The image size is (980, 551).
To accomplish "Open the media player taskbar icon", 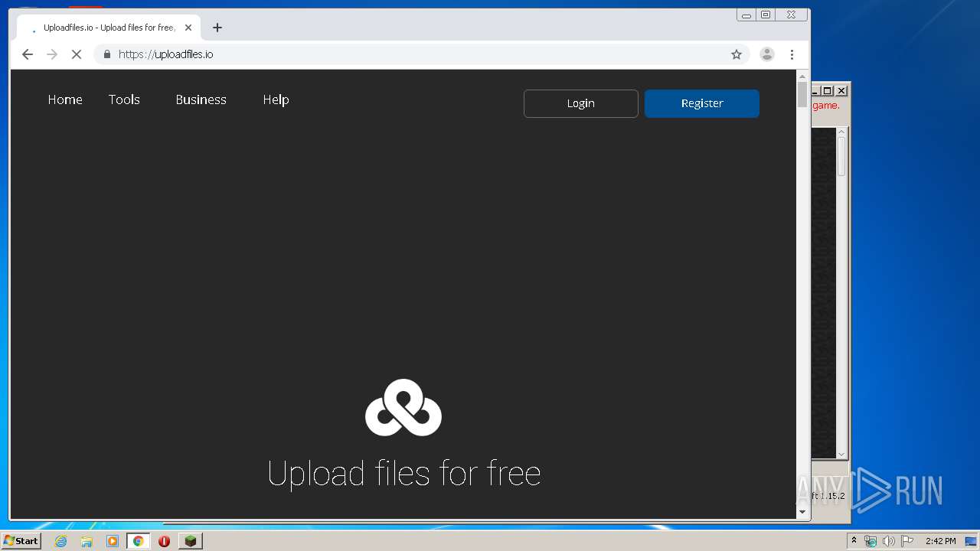I will tap(113, 541).
